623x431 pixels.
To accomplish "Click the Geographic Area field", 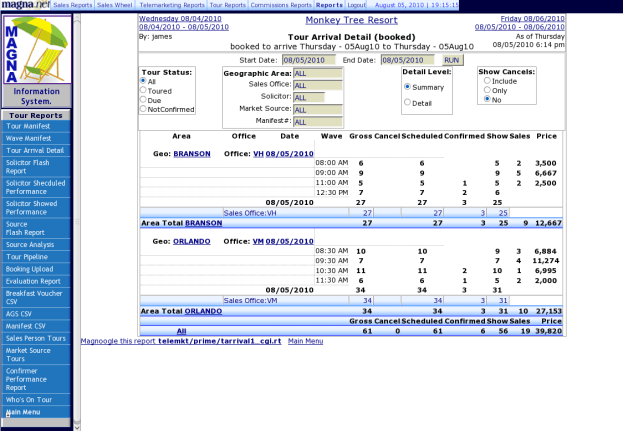I will coord(318,73).
